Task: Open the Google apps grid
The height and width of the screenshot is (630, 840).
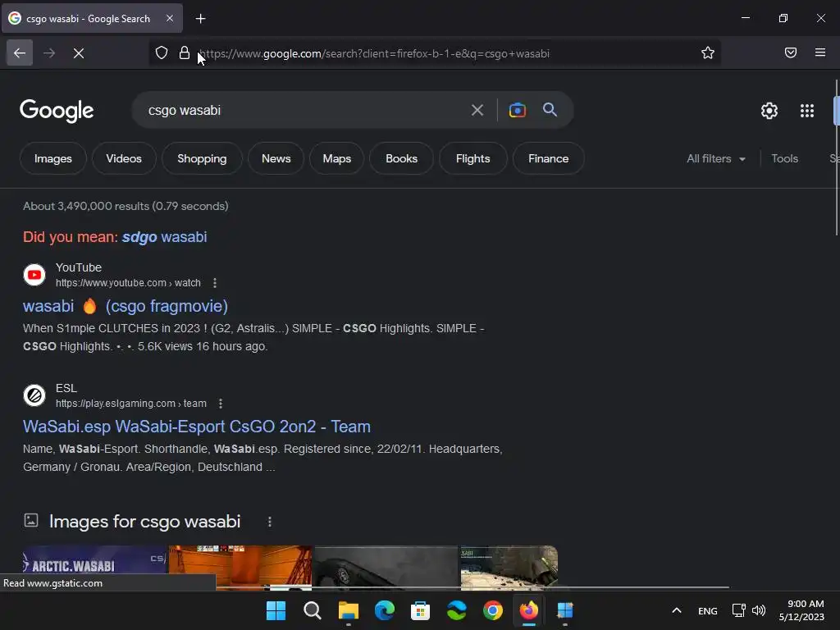Action: click(x=807, y=111)
